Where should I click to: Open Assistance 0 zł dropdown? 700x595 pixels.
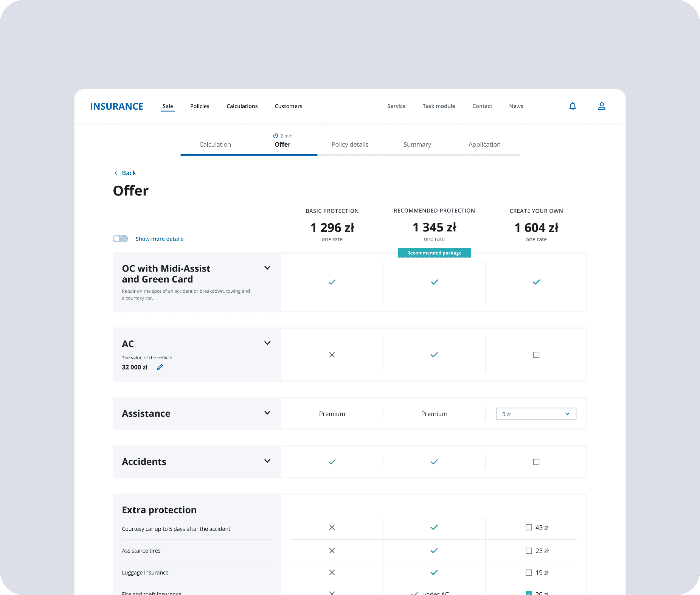tap(536, 414)
